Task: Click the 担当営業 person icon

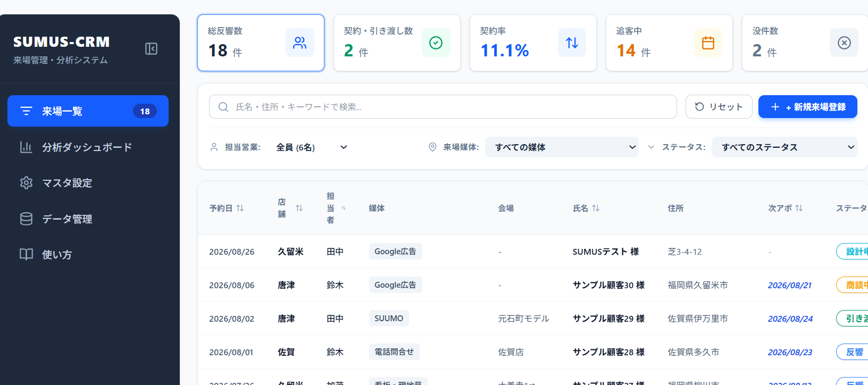Action: [214, 147]
